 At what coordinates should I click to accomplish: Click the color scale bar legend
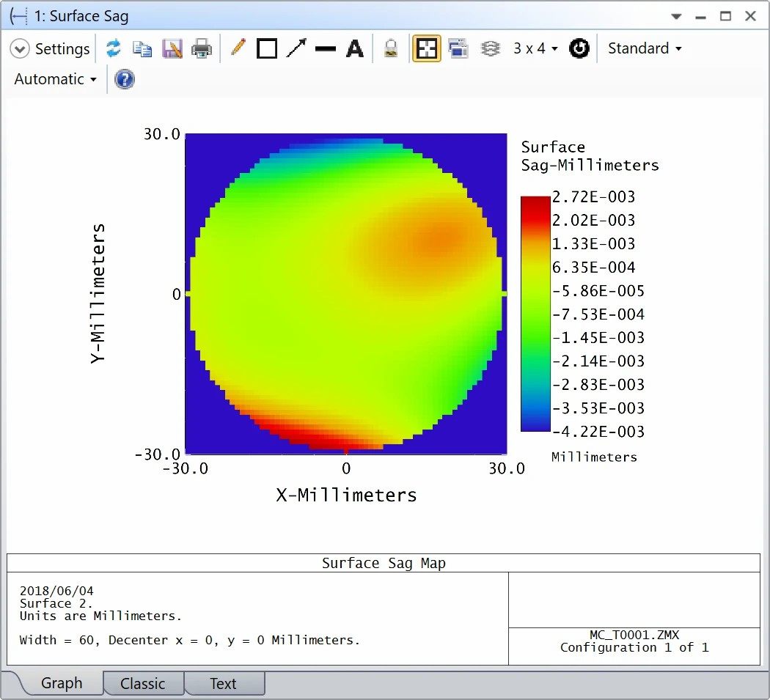(535, 314)
